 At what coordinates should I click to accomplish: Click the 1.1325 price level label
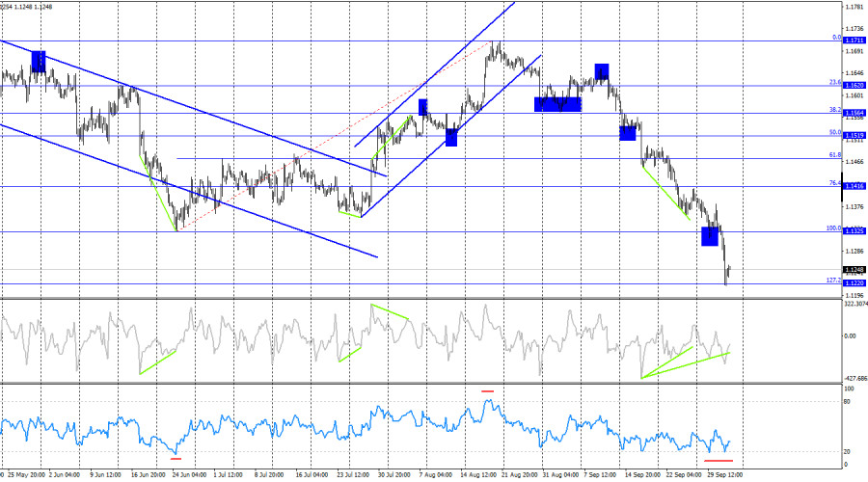pyautogui.click(x=854, y=230)
